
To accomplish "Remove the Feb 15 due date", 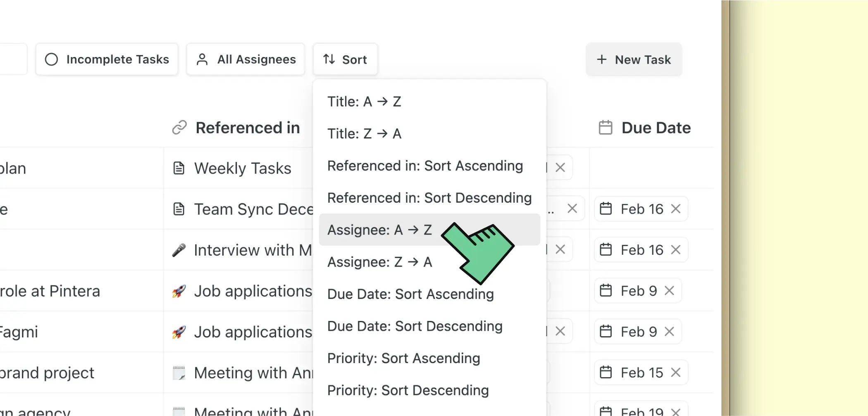I will point(676,373).
